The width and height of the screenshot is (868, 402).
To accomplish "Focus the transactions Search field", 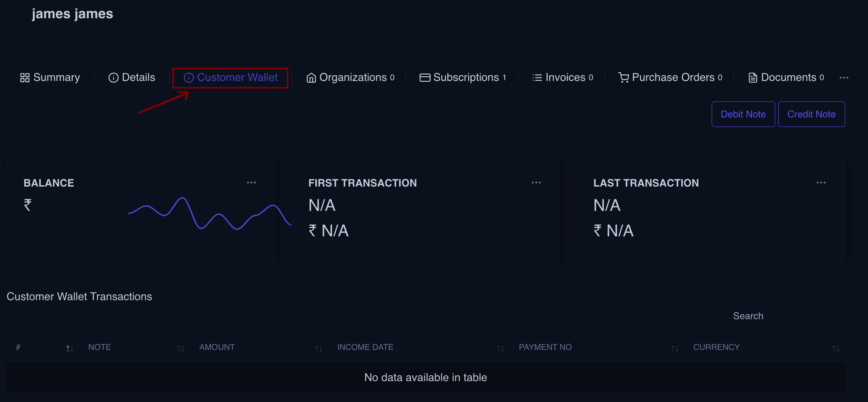I will tap(784, 316).
